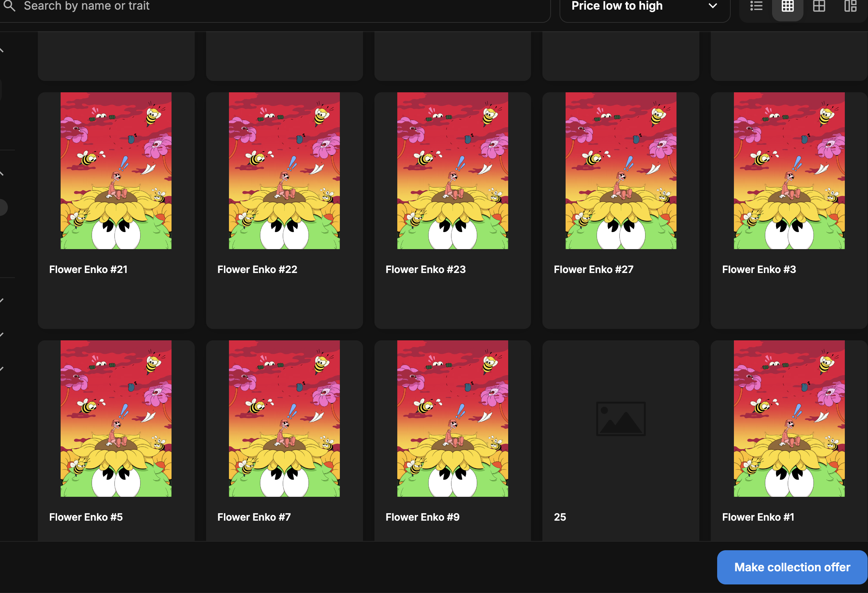
Task: Switch to list view layout
Action: click(756, 6)
